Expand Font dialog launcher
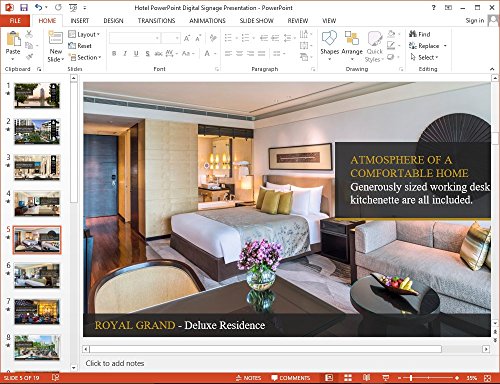The height and width of the screenshot is (384, 500). 217,69
